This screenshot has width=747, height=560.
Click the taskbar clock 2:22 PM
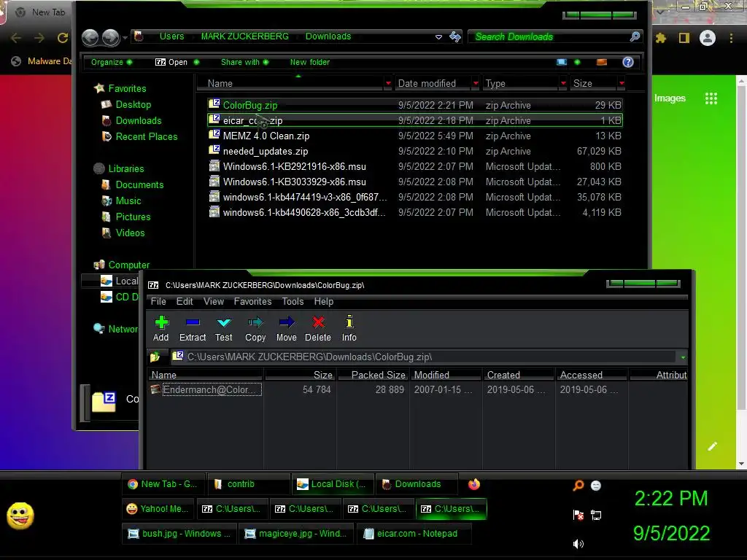671,498
